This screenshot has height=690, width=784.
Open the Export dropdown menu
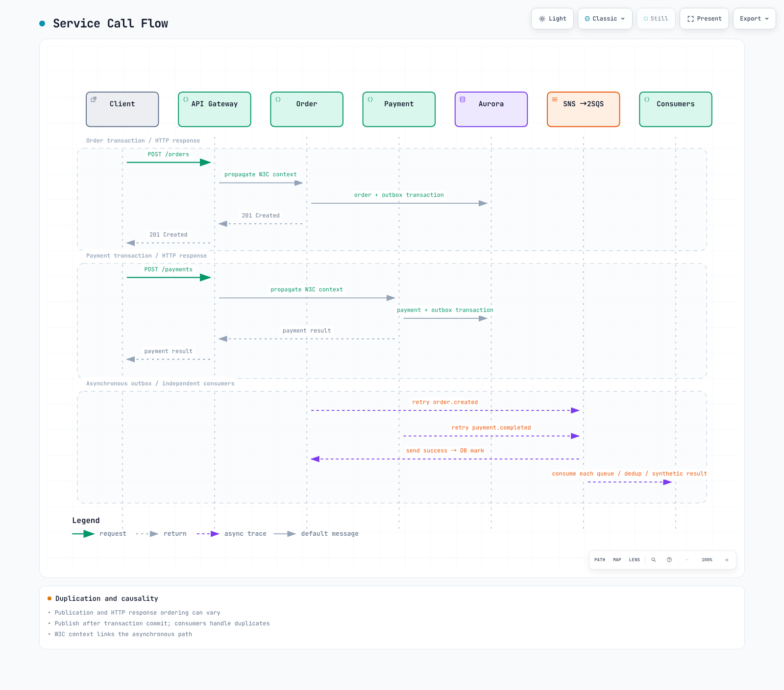click(755, 19)
